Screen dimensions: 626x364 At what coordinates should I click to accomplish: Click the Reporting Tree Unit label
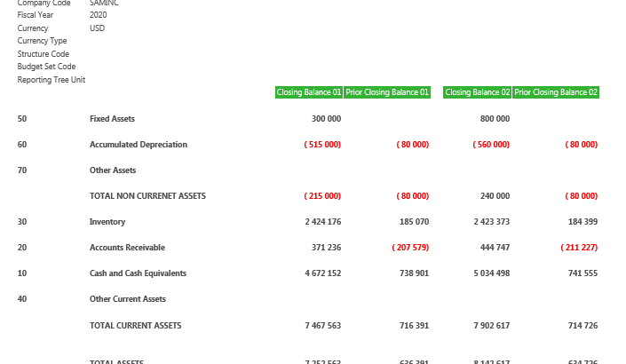pyautogui.click(x=52, y=80)
